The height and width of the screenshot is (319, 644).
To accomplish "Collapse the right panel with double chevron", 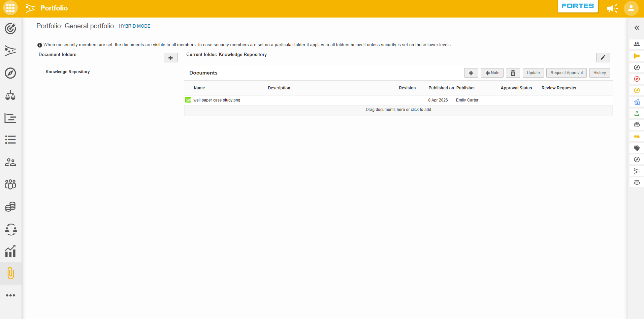I will point(637,28).
